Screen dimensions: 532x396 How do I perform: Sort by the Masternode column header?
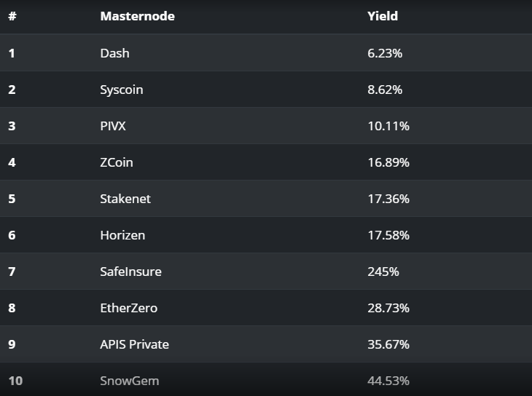coord(138,16)
